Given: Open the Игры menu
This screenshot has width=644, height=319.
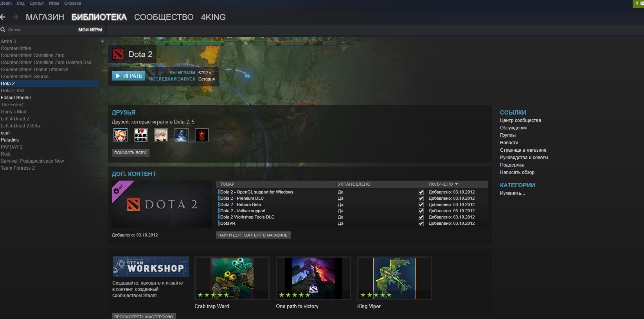Looking at the screenshot, I should 54,3.
